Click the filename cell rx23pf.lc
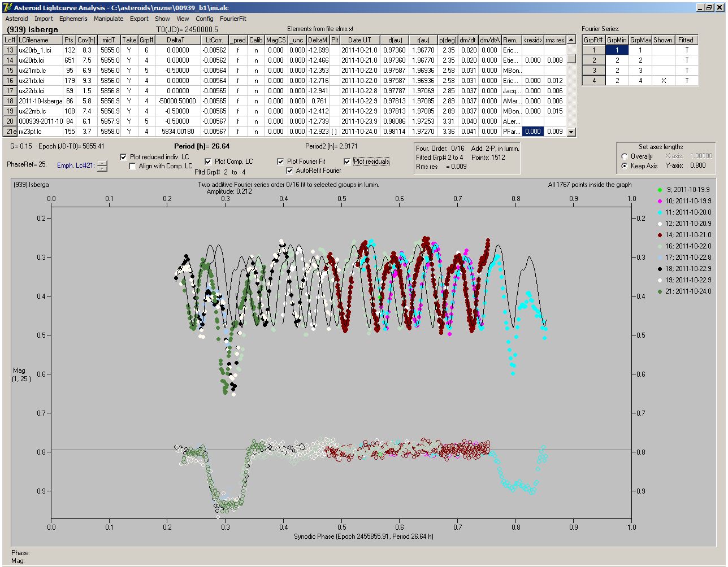This screenshot has width=728, height=567. (x=40, y=132)
